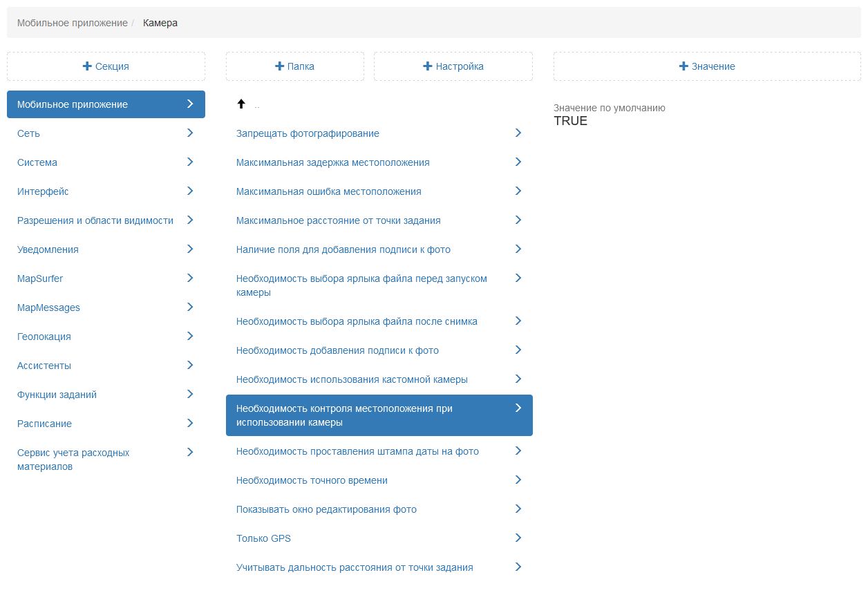Click chevron beside Показывать окно редактирования фото
This screenshot has width=868, height=595.
(518, 509)
